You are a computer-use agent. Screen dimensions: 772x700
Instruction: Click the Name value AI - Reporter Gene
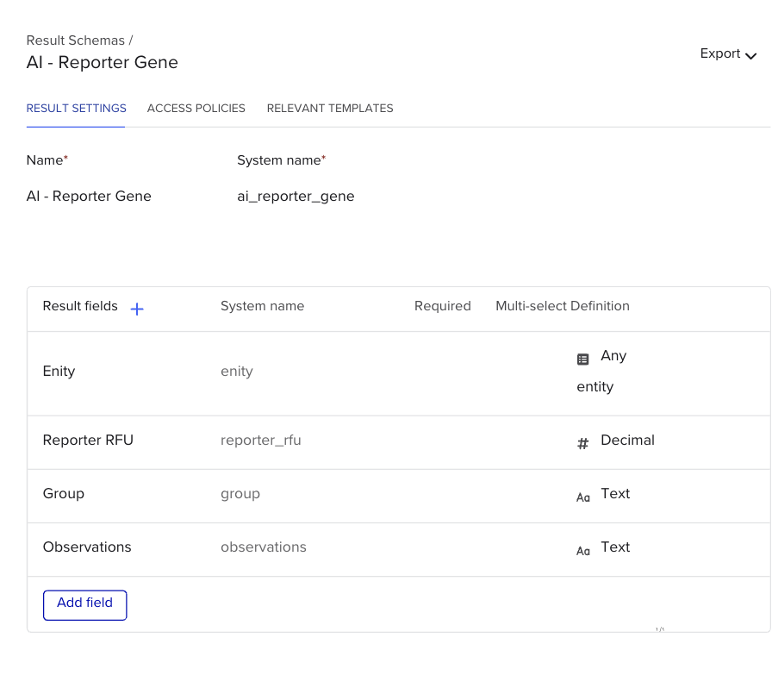point(89,196)
